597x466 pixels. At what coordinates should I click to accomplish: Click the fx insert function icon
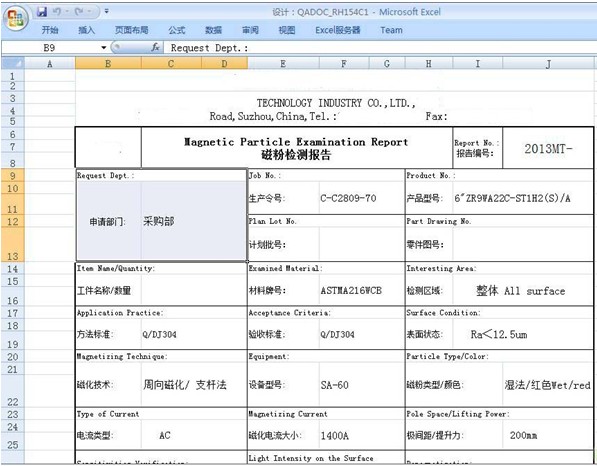tap(155, 48)
